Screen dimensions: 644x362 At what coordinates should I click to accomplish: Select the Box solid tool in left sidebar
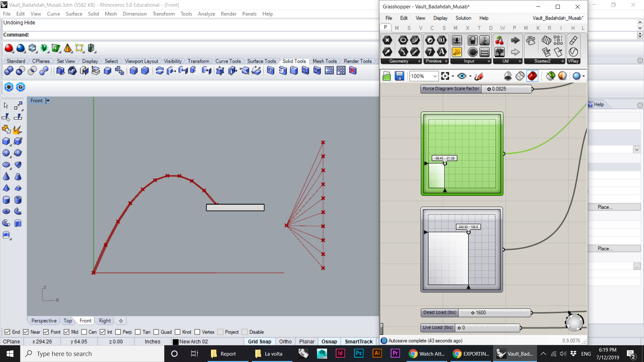(x=6, y=141)
